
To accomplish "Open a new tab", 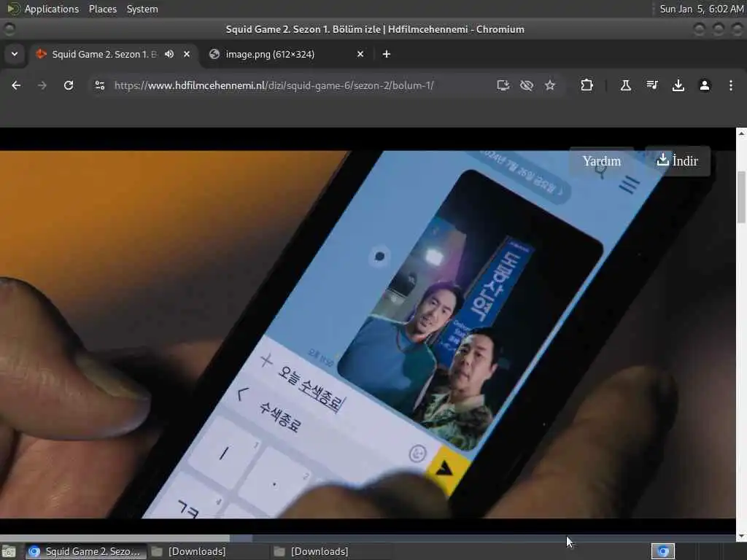I will pyautogui.click(x=387, y=54).
